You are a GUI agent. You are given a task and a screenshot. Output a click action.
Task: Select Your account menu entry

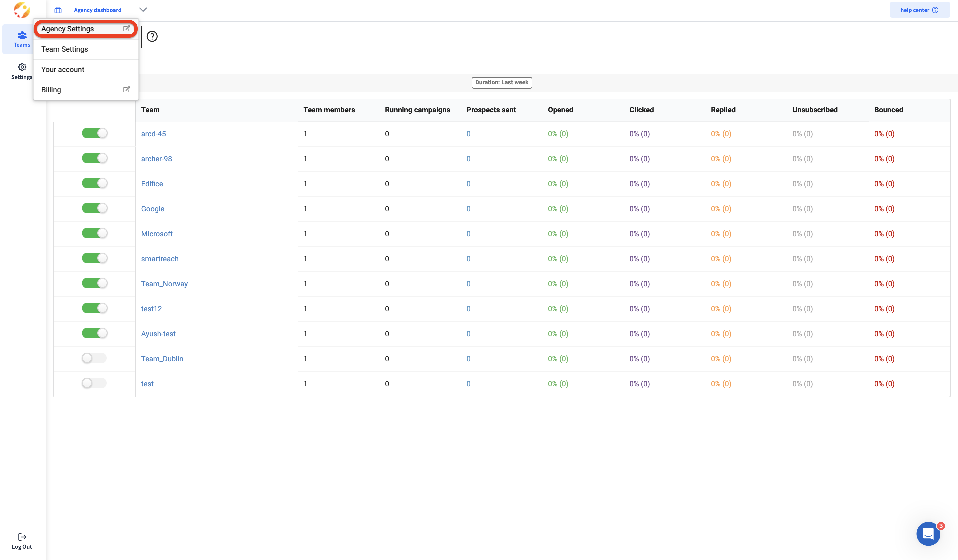click(63, 70)
